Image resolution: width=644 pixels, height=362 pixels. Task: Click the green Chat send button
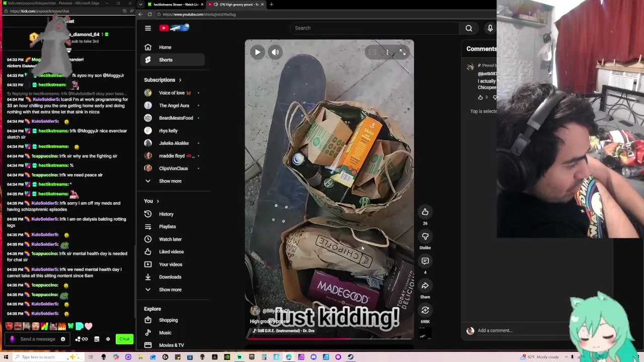[x=124, y=339]
